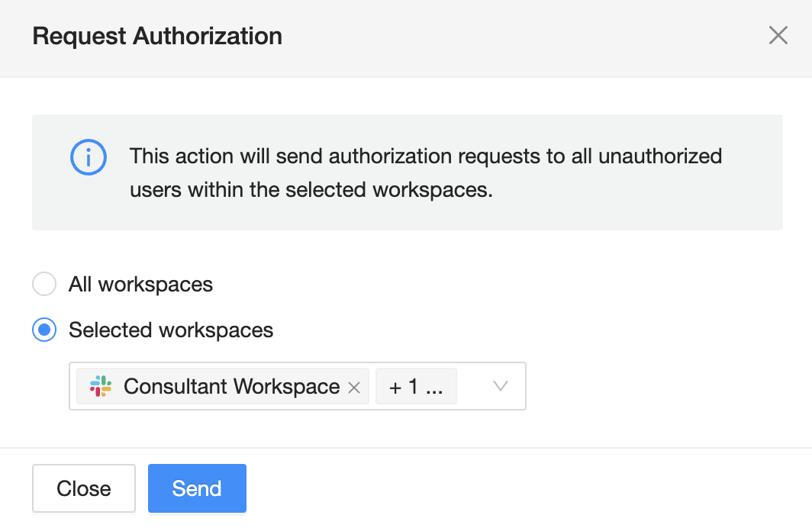Select the All workspaces radio button
Image resolution: width=812 pixels, height=528 pixels.
pyautogui.click(x=44, y=285)
